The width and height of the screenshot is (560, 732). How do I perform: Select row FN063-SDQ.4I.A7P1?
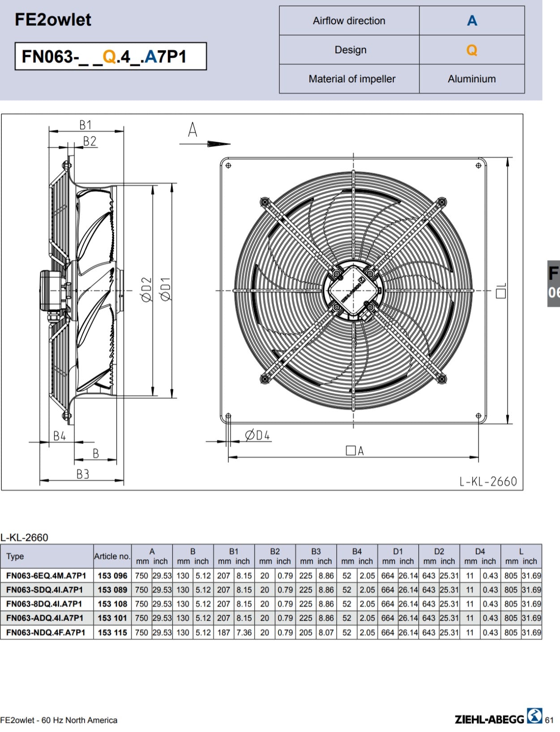(271, 590)
